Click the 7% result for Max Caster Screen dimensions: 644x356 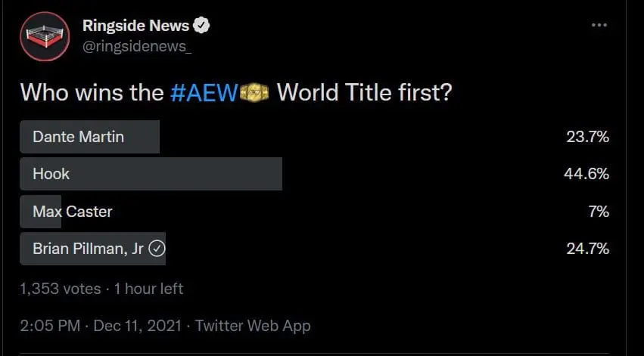click(x=598, y=212)
